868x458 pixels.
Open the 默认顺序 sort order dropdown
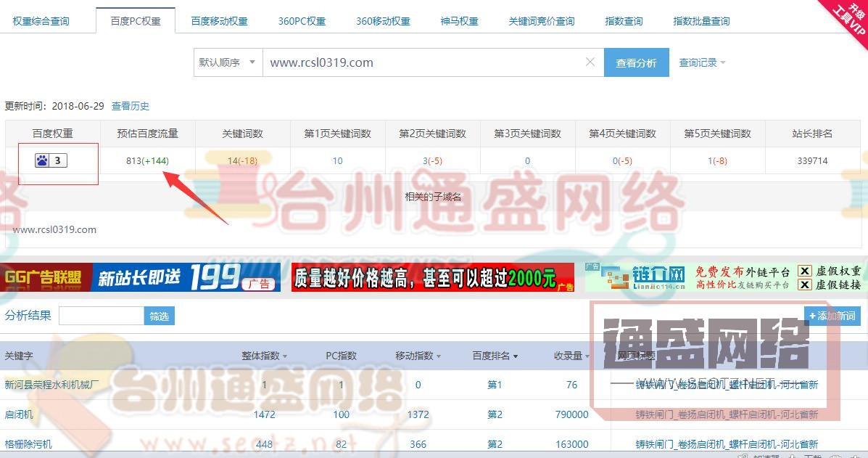pyautogui.click(x=227, y=62)
